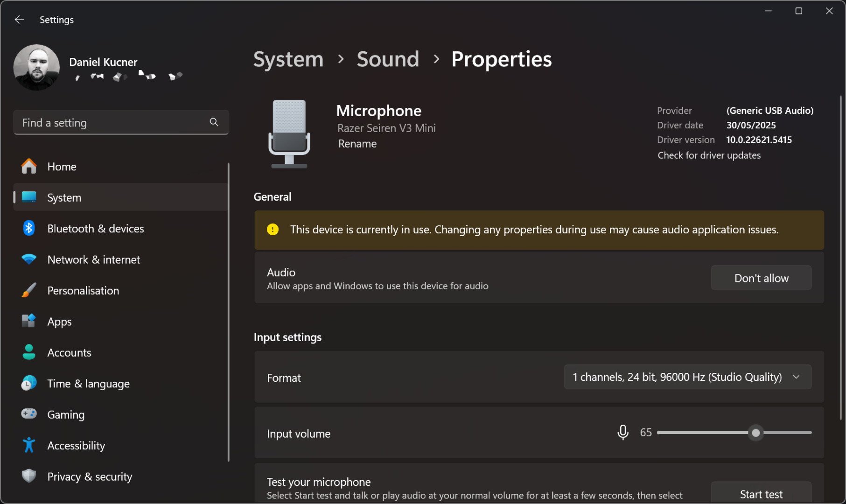This screenshot has height=504, width=846.
Task: Click the Gaming controller icon
Action: coord(29,414)
